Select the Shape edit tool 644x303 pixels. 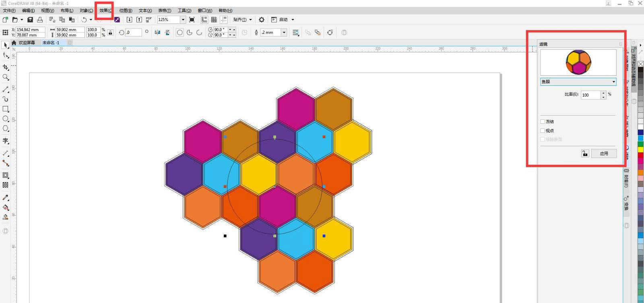coord(6,55)
